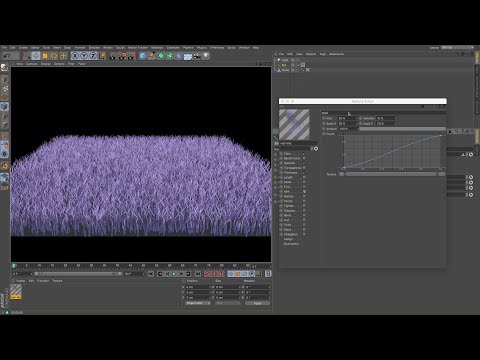Select the Live Selection tool
The height and width of the screenshot is (360, 480).
pyautogui.click(x=26, y=56)
